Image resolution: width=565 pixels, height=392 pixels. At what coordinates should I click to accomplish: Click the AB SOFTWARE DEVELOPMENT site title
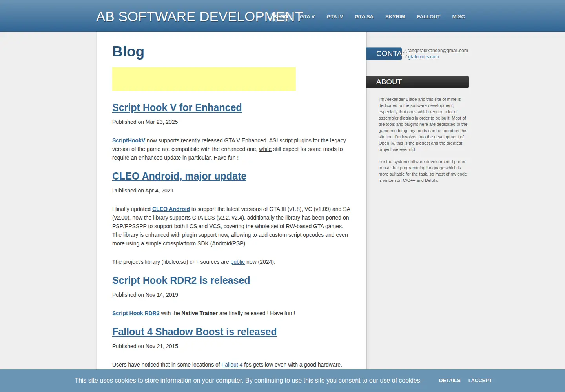199,16
